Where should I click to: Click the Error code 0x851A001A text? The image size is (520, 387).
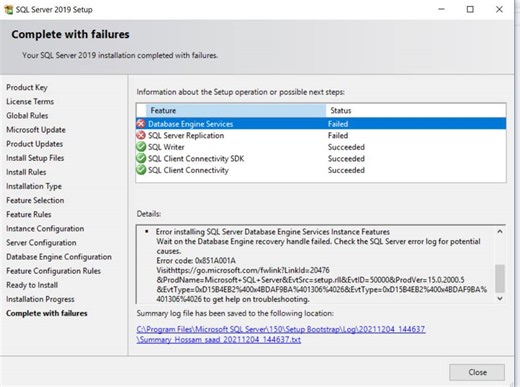click(x=196, y=260)
